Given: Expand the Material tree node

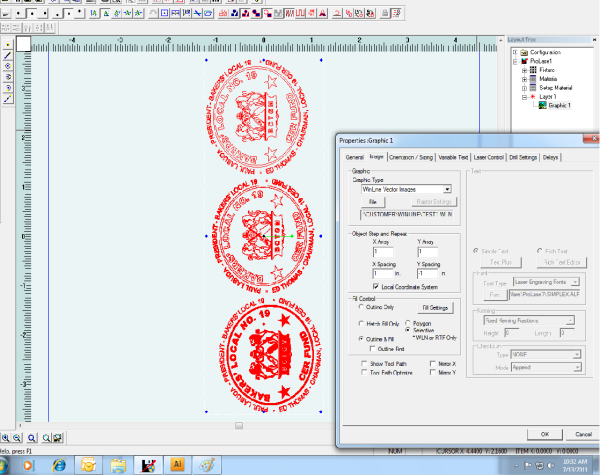Looking at the screenshot, I should tap(525, 79).
